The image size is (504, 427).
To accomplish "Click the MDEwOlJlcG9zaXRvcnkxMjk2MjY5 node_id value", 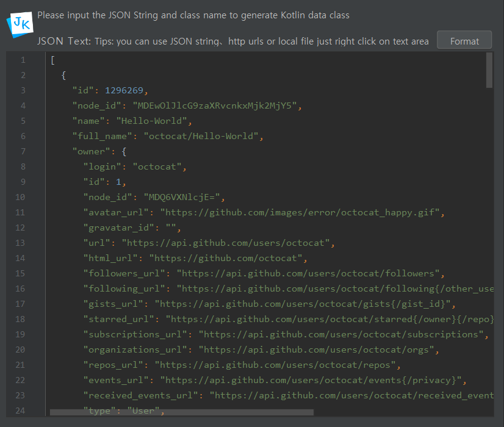I will [x=214, y=106].
